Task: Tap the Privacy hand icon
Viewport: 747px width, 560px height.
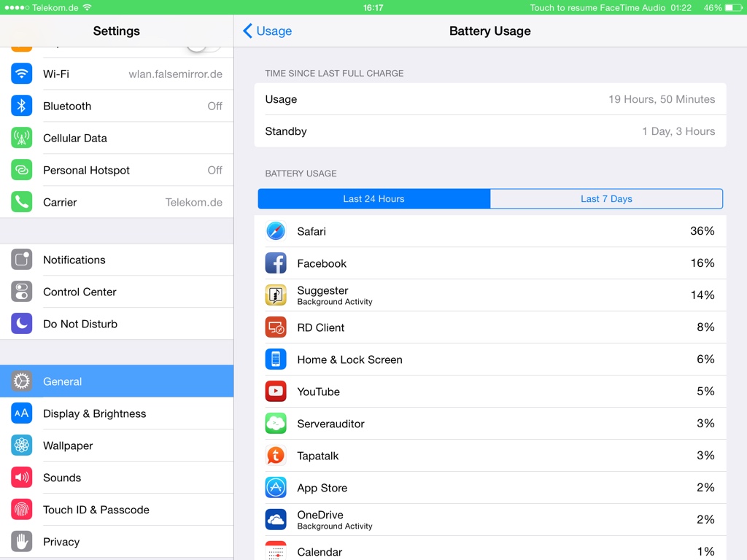Action: 21,542
